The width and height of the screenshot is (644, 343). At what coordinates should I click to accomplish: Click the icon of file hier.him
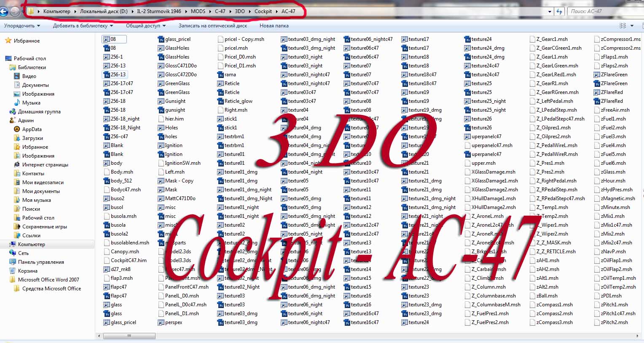coord(161,119)
